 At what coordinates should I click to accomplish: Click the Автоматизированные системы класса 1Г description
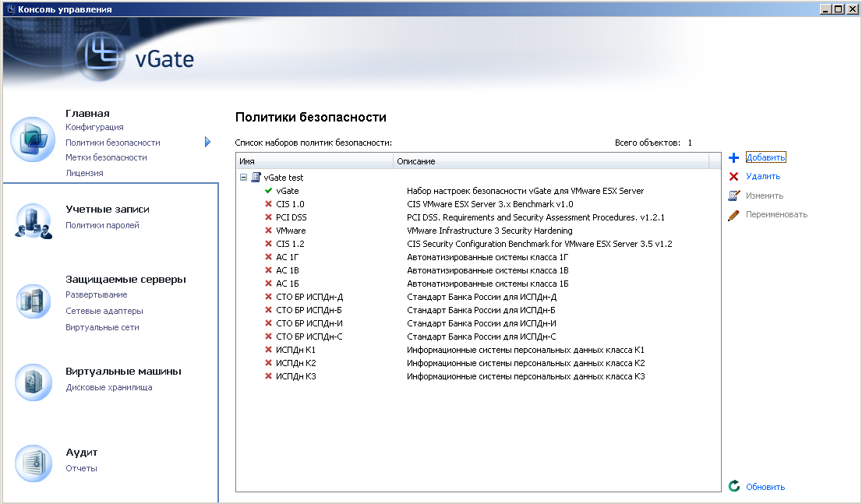[488, 256]
